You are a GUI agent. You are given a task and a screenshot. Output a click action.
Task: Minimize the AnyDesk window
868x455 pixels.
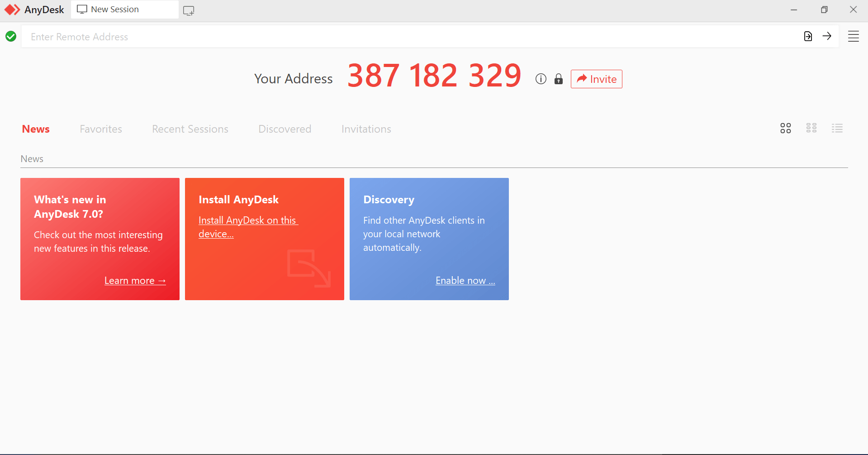click(x=794, y=10)
